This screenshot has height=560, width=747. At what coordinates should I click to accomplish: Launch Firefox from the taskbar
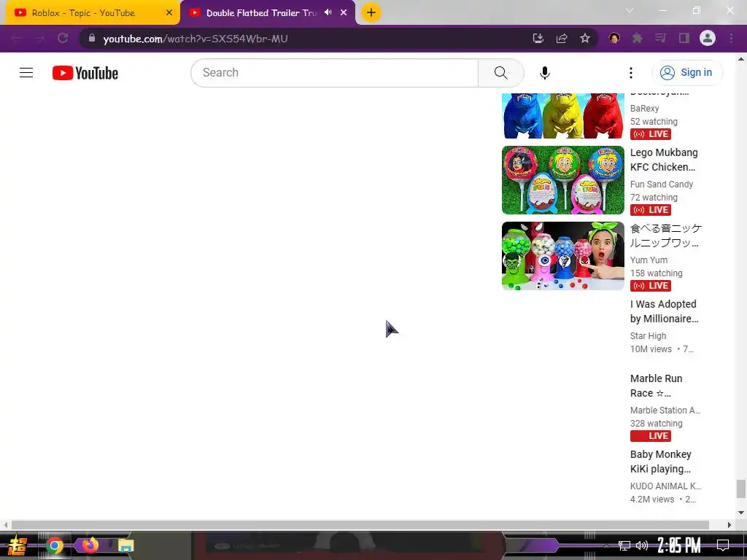[90, 545]
